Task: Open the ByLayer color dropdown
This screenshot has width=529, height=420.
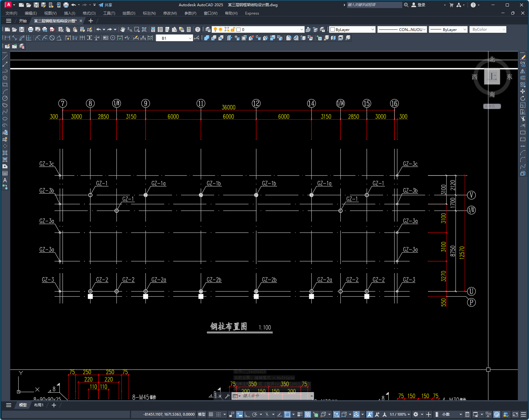Action: click(x=352, y=29)
